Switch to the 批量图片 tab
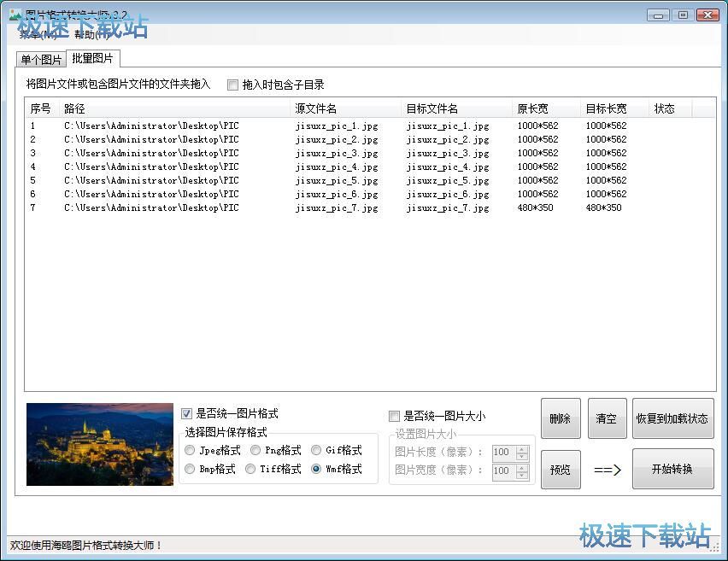 pos(92,59)
